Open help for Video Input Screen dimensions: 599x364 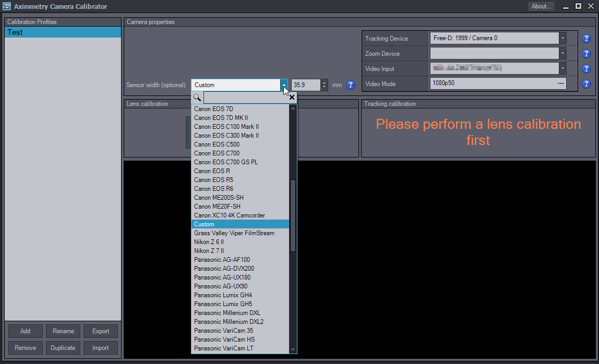(x=586, y=69)
